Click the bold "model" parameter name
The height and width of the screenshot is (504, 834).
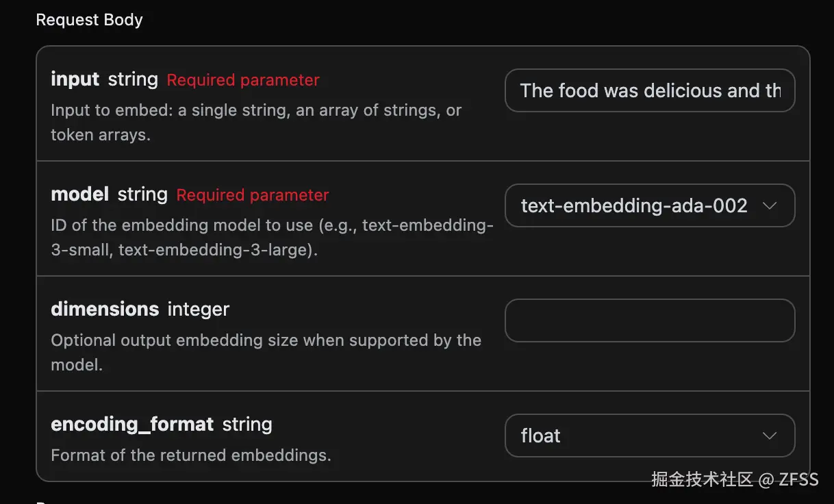click(x=79, y=194)
